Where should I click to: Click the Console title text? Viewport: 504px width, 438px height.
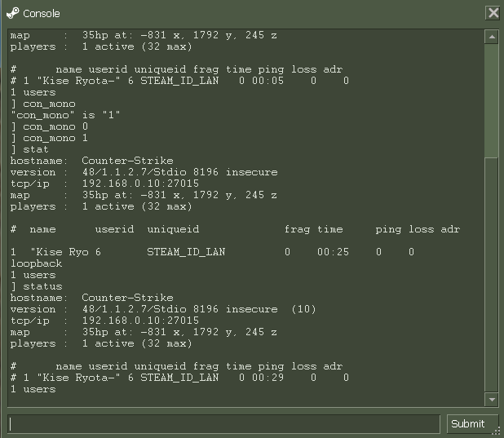click(x=42, y=14)
